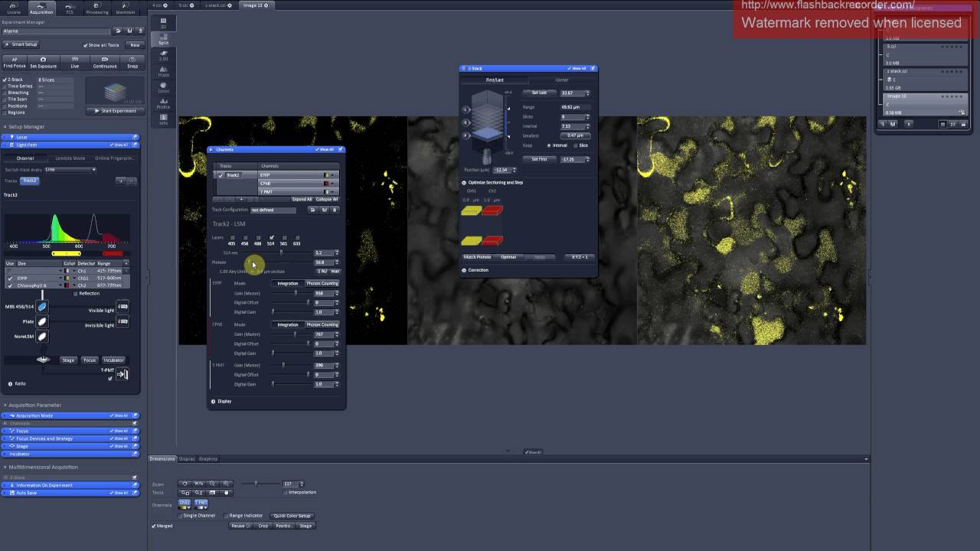The image size is (980, 551).
Task: Enable the Time Series checkbox
Action: [5, 86]
